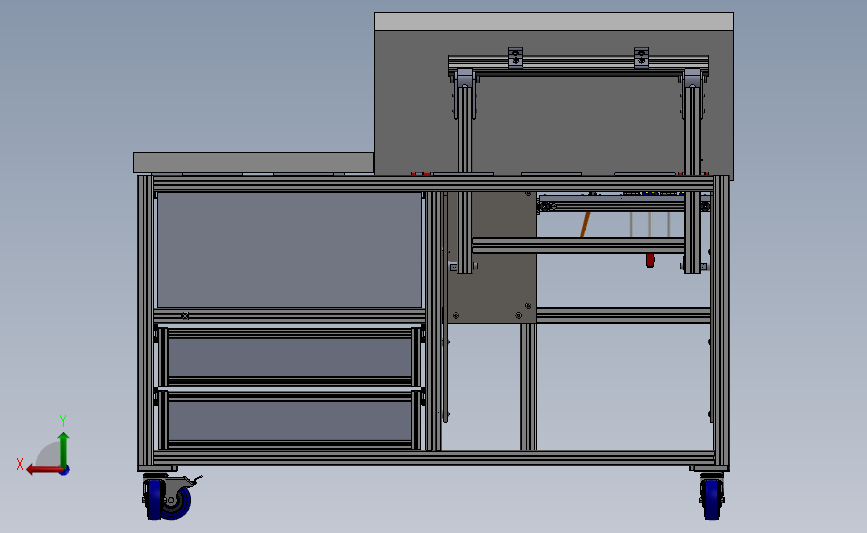The height and width of the screenshot is (533, 867).
Task: Click the red X axis arrow of the triad
Action: pyautogui.click(x=43, y=470)
